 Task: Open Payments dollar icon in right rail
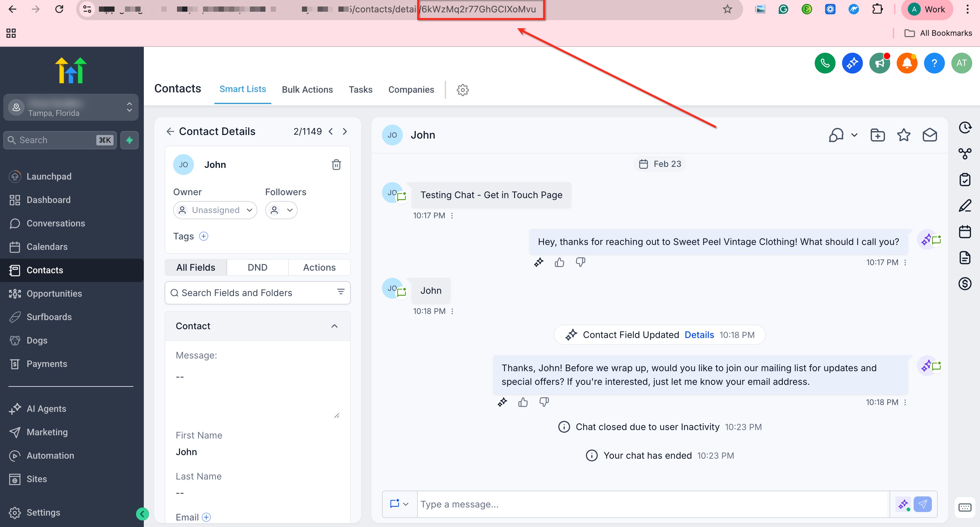(x=964, y=283)
